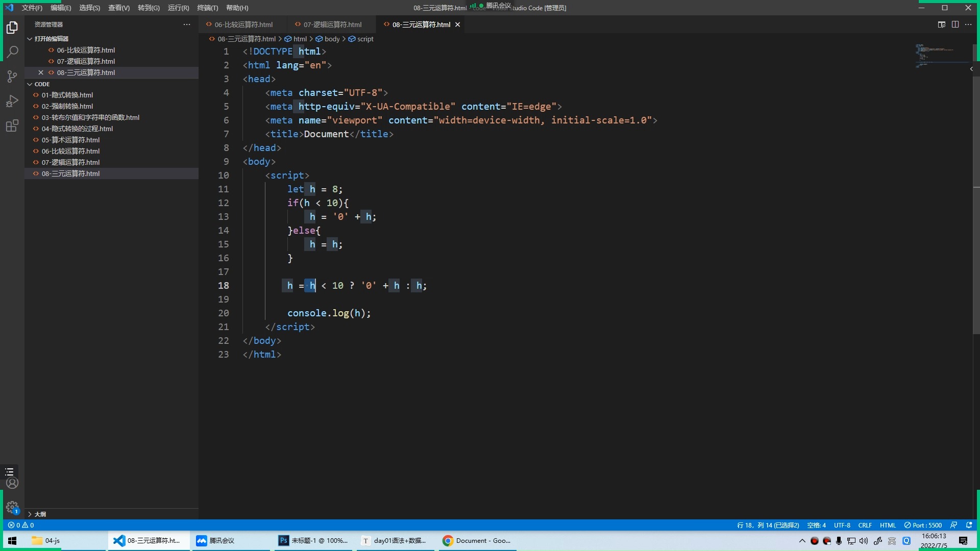The height and width of the screenshot is (551, 980).
Task: Open 01-隐式转换.html in explorer
Action: pos(67,95)
